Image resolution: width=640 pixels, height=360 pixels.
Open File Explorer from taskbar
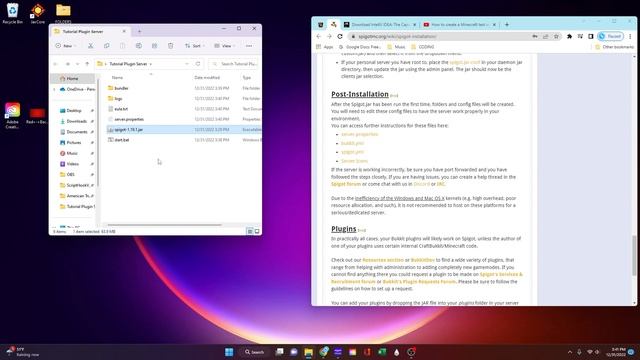tap(309, 352)
